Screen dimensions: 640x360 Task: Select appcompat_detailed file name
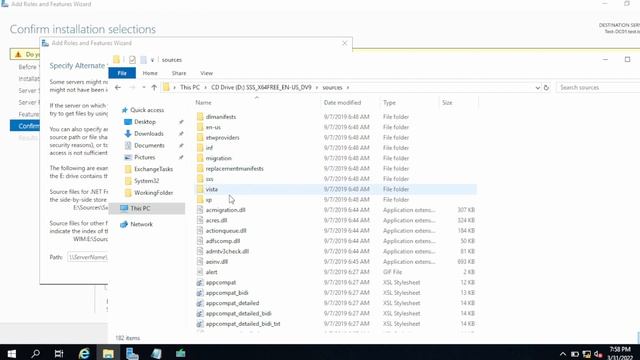point(232,303)
